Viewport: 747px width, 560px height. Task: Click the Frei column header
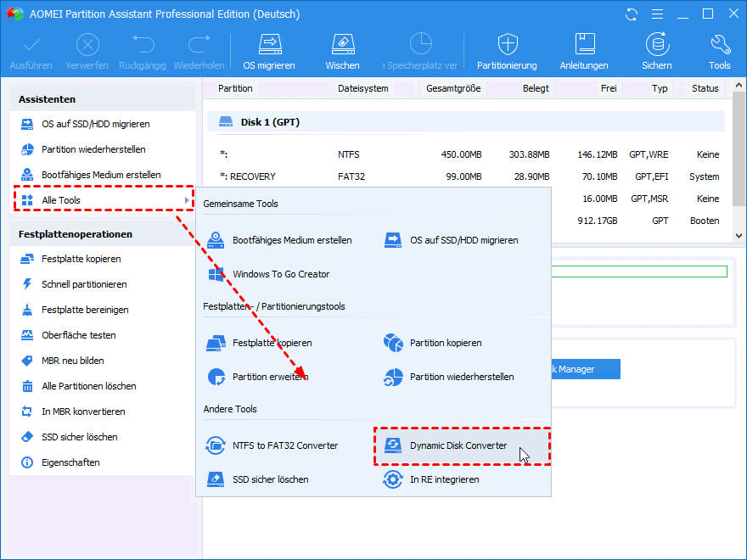(x=609, y=88)
